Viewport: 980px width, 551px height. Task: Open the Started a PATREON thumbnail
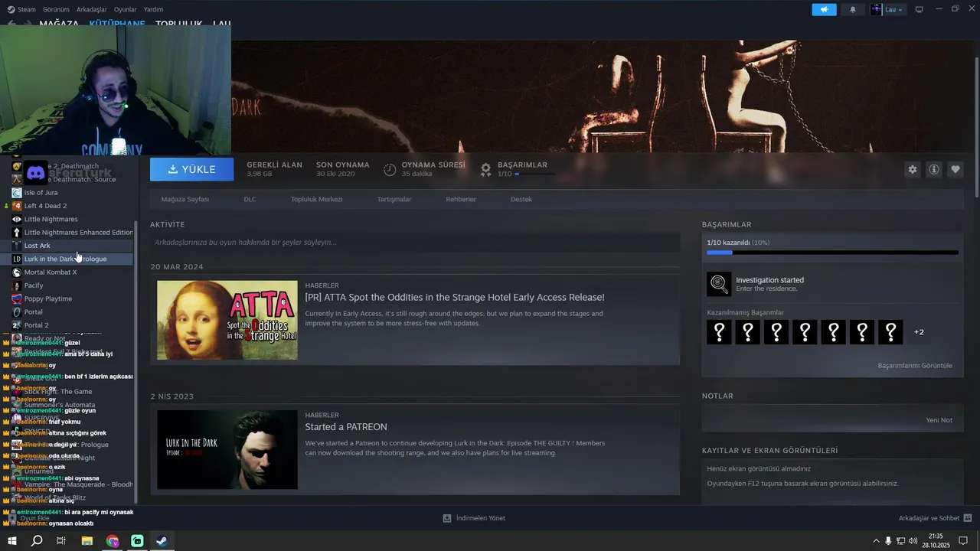[x=227, y=450]
